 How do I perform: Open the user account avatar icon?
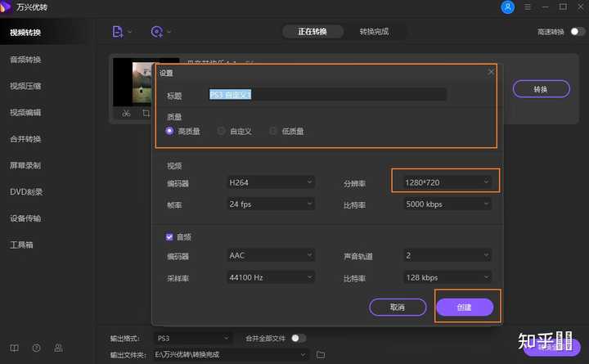tap(507, 7)
